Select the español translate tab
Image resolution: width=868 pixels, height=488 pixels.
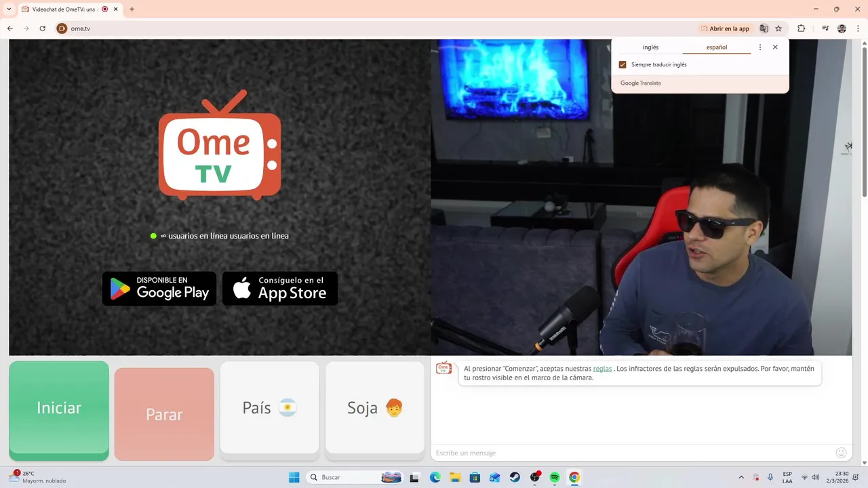(717, 47)
